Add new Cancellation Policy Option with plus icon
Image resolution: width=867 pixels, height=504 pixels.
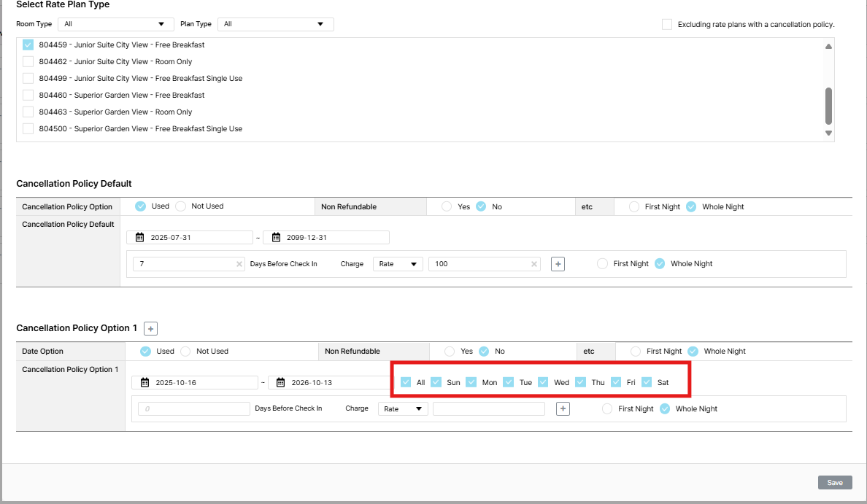[150, 328]
